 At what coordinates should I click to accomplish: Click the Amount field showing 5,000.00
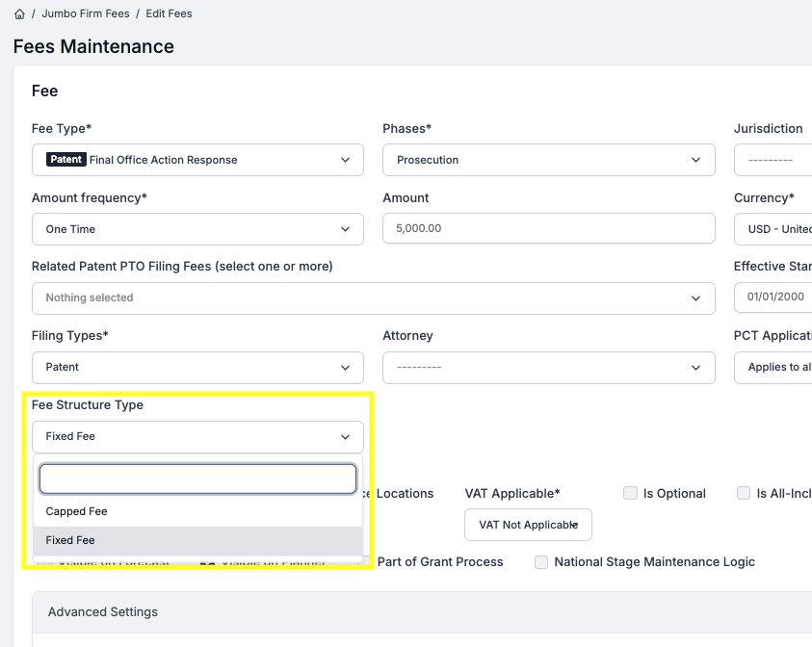pos(548,229)
